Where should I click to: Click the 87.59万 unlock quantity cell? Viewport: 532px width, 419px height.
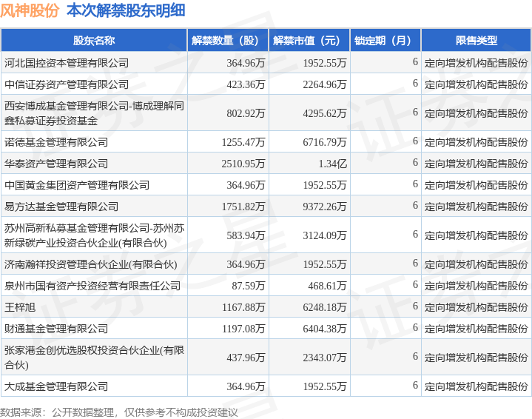(x=228, y=286)
